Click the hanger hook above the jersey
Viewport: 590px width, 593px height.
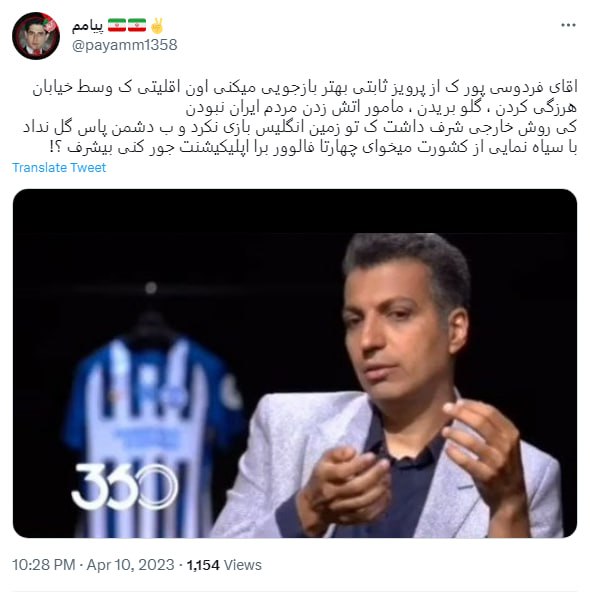point(151,288)
